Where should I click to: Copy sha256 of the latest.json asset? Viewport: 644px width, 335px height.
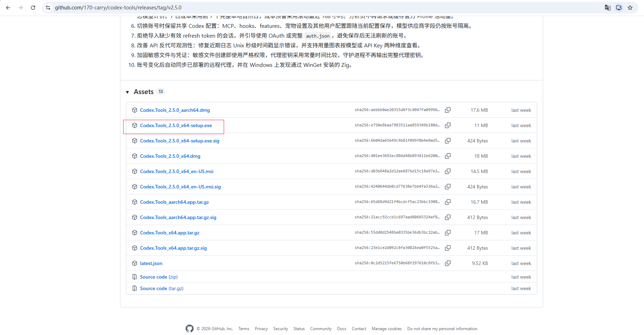pyautogui.click(x=448, y=263)
